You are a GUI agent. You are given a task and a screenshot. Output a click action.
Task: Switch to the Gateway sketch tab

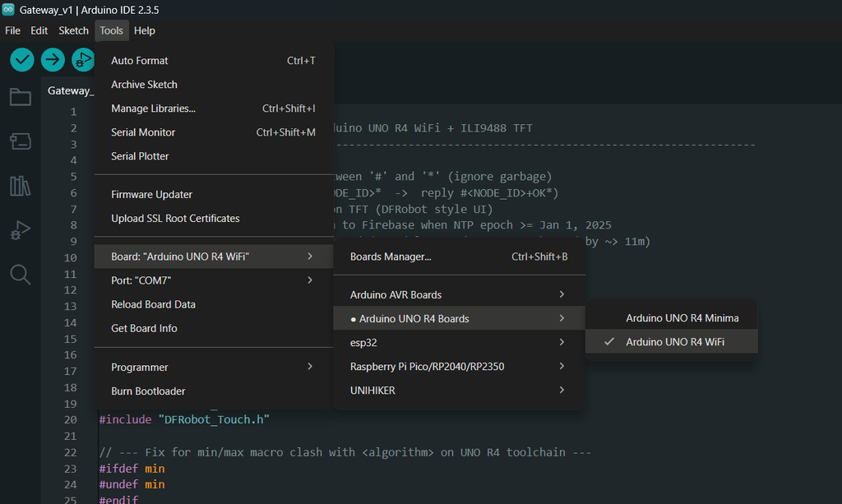[x=70, y=90]
